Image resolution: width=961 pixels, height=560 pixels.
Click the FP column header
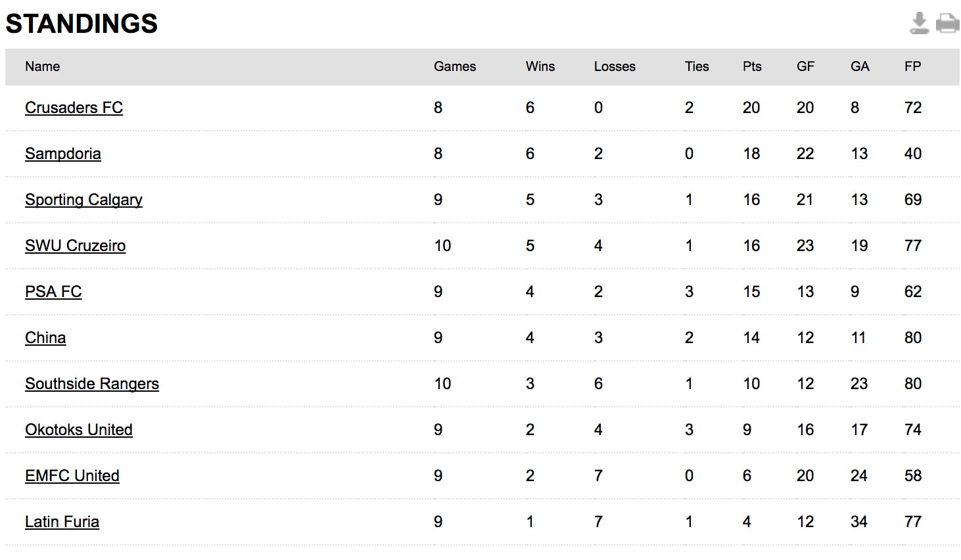click(x=912, y=66)
